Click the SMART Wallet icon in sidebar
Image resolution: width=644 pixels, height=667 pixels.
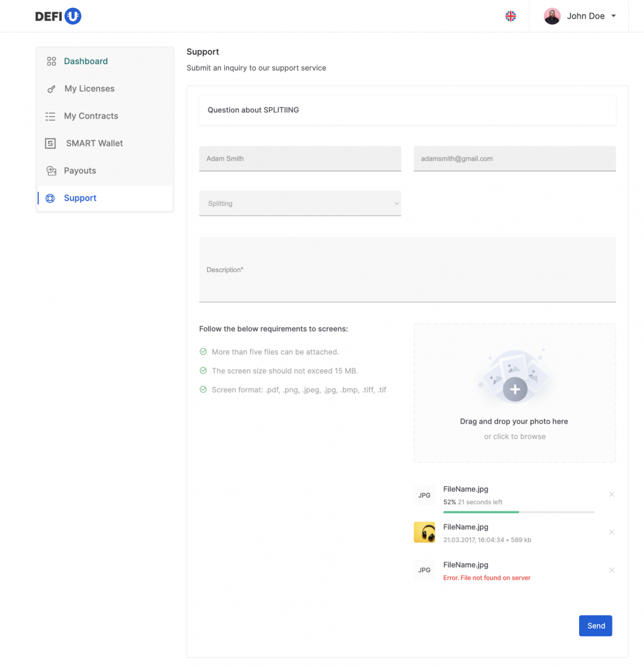51,143
